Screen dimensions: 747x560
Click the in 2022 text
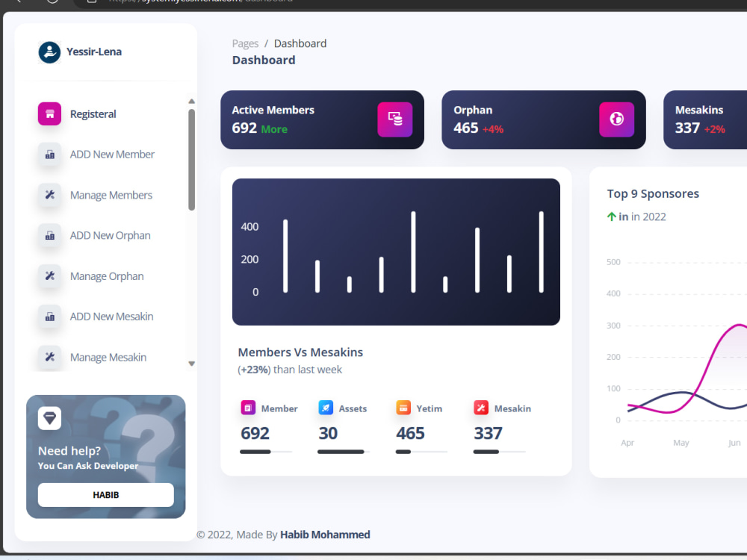pos(648,217)
